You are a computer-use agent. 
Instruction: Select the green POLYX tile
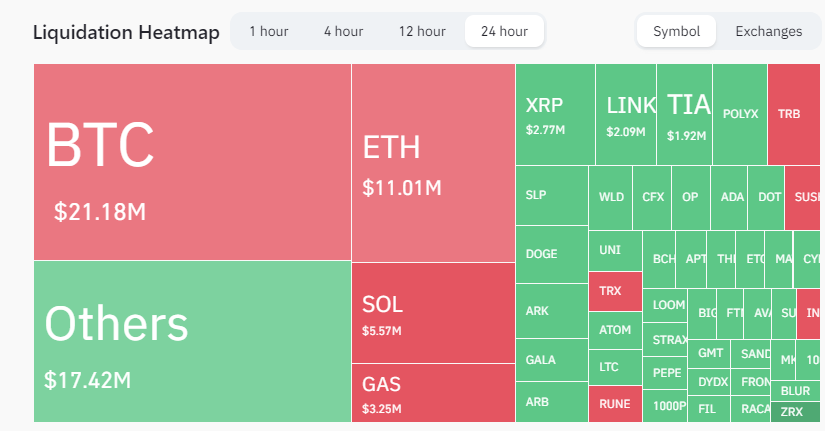[x=740, y=114]
